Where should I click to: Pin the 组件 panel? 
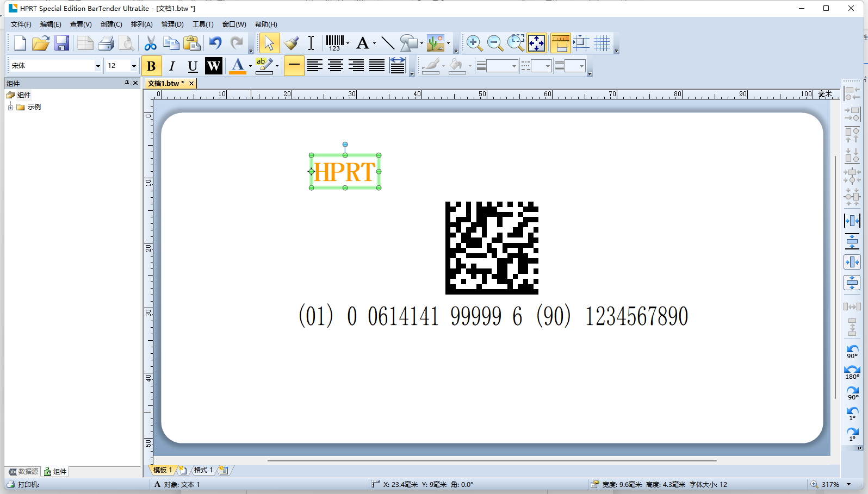[127, 83]
